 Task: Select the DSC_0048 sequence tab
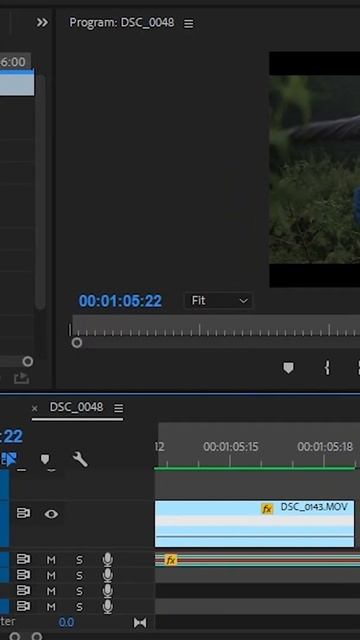pos(76,407)
